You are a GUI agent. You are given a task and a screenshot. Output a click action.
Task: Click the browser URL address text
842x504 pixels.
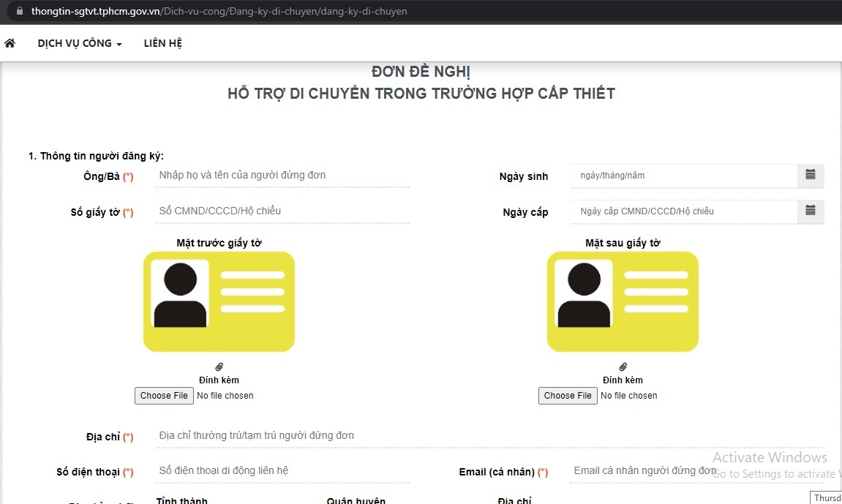[219, 12]
